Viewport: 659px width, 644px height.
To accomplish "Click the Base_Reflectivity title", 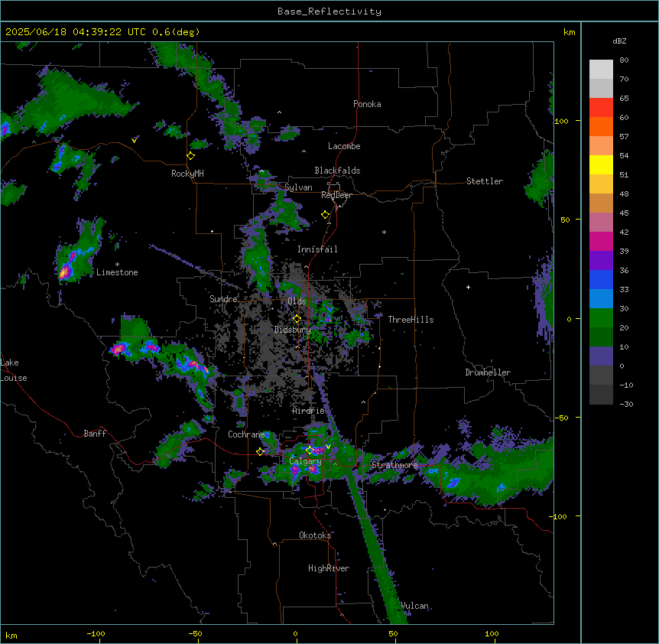I will 329,11.
